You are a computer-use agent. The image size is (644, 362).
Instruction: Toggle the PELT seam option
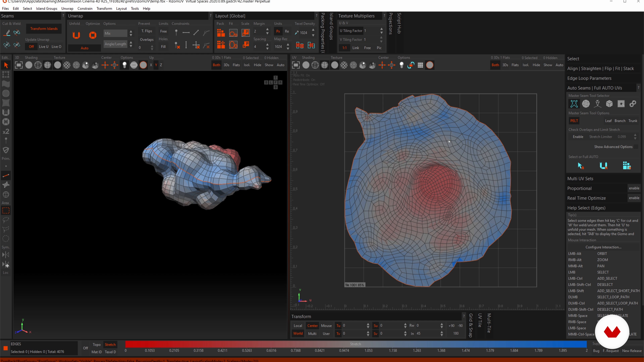[x=574, y=121]
